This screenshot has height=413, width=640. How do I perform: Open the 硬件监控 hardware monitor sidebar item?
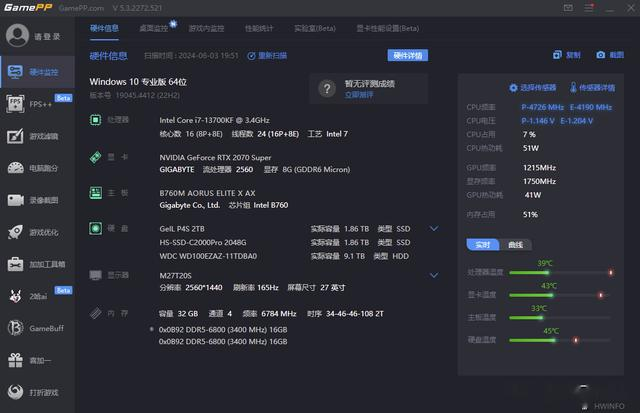point(38,72)
